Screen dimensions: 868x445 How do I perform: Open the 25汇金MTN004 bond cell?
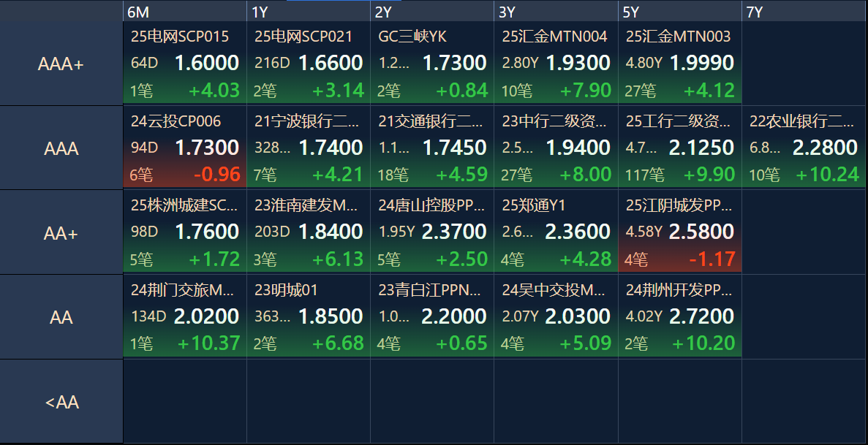click(x=556, y=63)
